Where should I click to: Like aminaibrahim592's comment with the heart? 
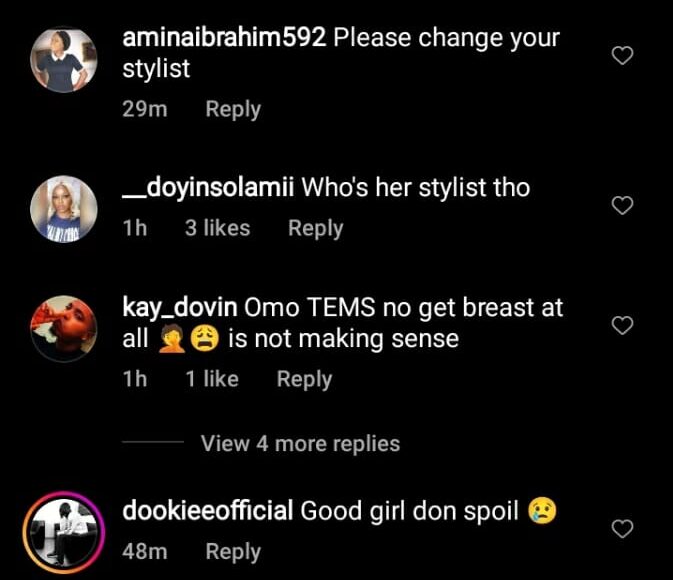pos(622,56)
